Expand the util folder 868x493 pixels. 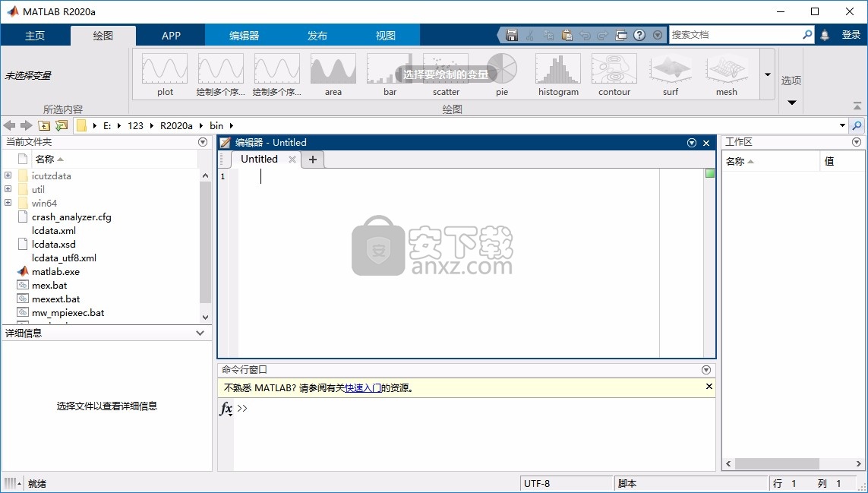coord(8,189)
